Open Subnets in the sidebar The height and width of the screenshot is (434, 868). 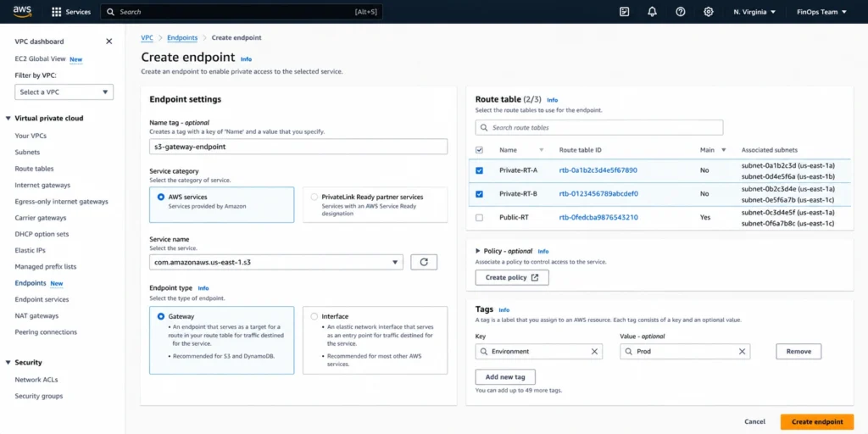[x=27, y=153]
